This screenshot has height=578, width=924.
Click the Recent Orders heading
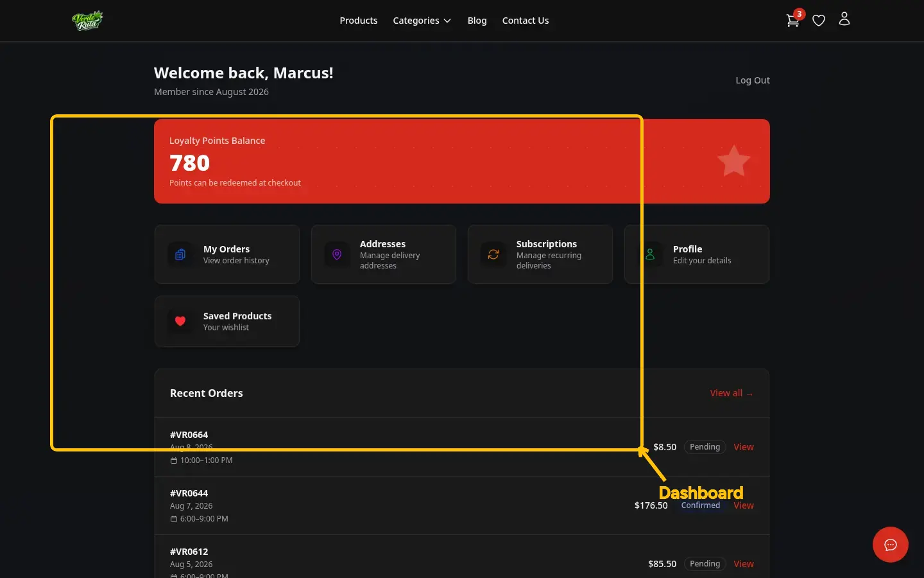(207, 393)
